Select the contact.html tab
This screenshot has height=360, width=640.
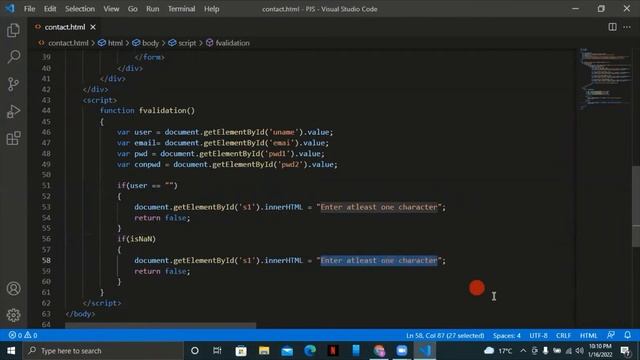click(x=65, y=27)
